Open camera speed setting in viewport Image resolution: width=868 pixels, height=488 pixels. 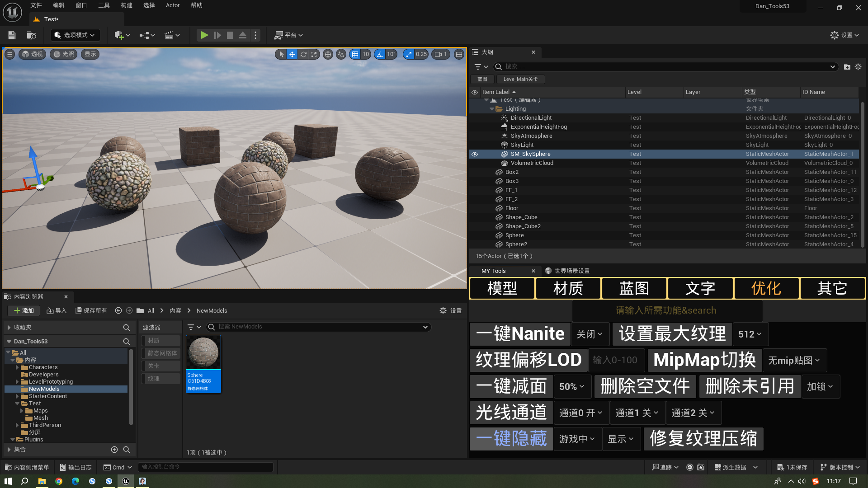[x=441, y=54]
